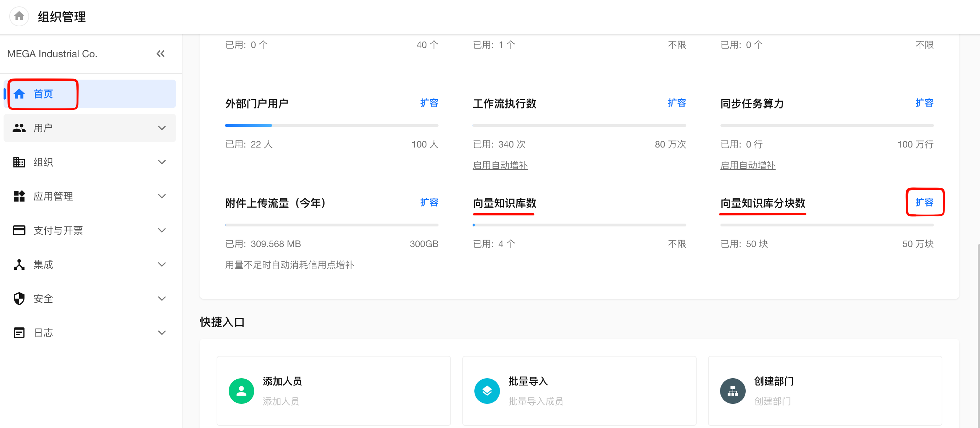The width and height of the screenshot is (980, 428).
Task: Click the home icon beside 组织管理 title
Action: [x=19, y=16]
